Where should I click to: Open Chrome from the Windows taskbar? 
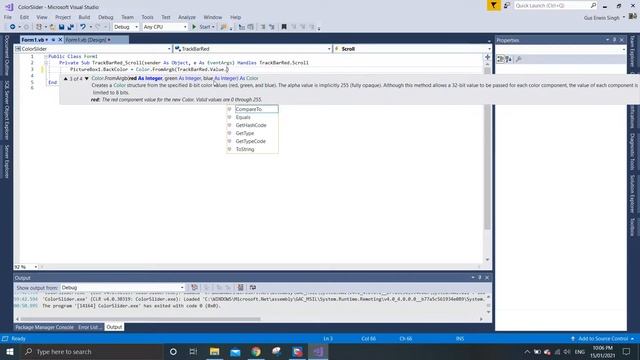coord(256,351)
